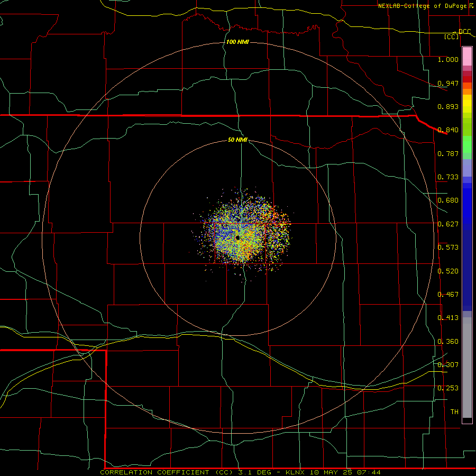The width and height of the screenshot is (476, 476).
Task: Click the 0.520 scale value
Action: click(448, 271)
